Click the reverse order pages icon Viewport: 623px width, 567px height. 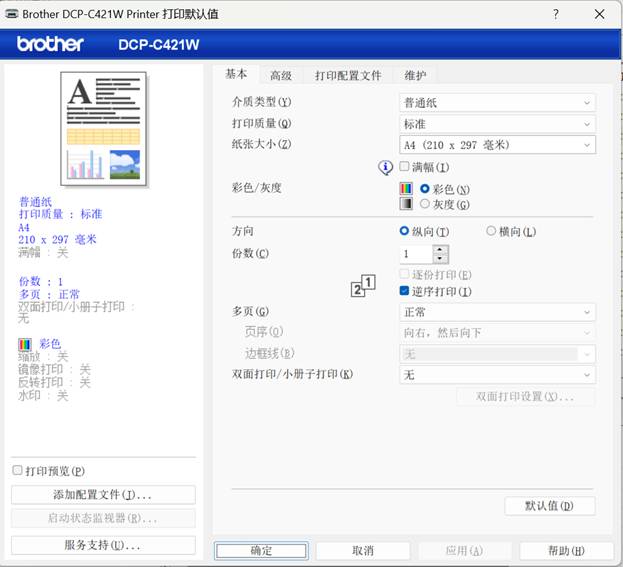pos(362,286)
